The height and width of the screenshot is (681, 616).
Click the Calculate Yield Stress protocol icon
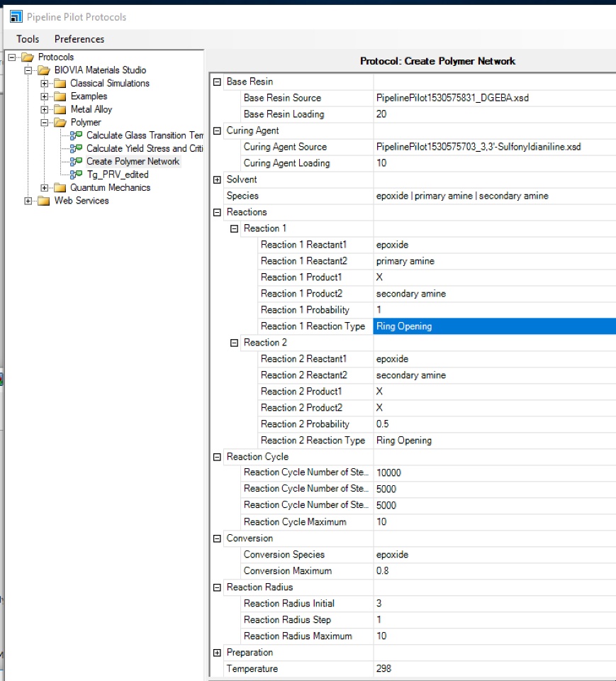(77, 148)
